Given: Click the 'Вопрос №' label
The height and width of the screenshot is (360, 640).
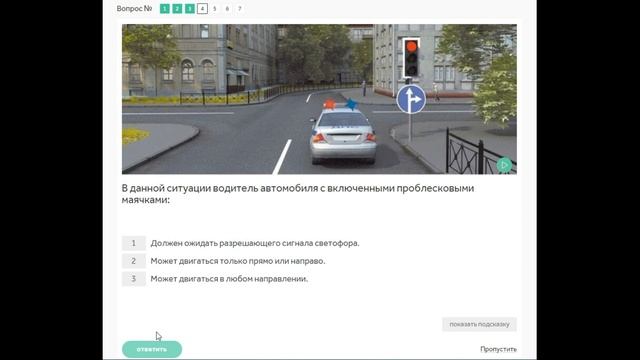Looking at the screenshot, I should pos(134,9).
